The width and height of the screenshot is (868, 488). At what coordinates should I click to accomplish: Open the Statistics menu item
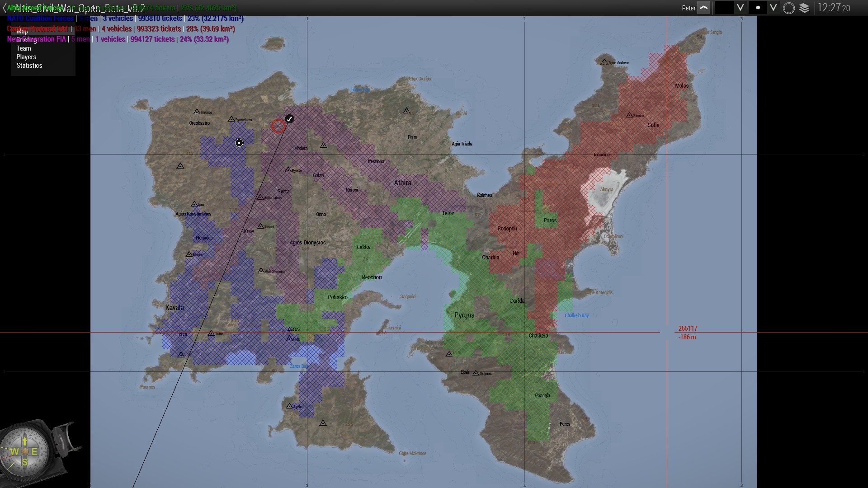[x=29, y=66]
